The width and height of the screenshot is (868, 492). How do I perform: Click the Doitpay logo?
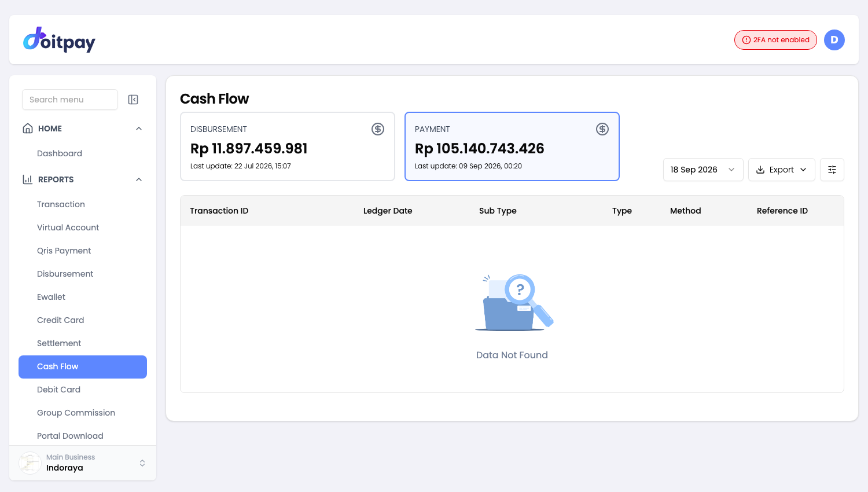tap(59, 40)
